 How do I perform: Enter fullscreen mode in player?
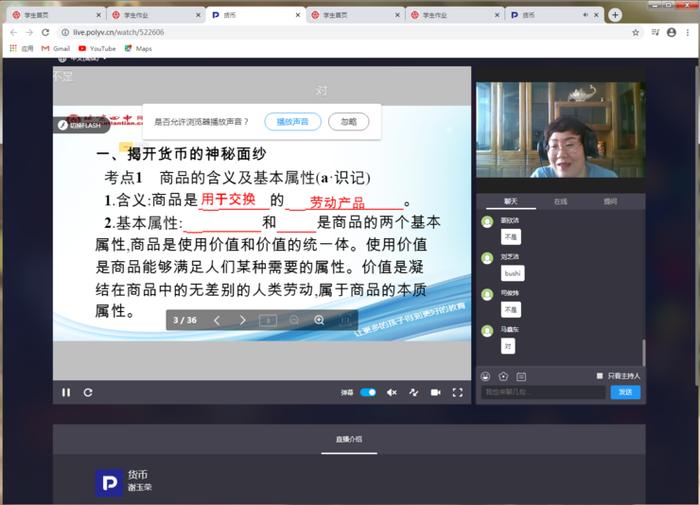click(x=457, y=392)
